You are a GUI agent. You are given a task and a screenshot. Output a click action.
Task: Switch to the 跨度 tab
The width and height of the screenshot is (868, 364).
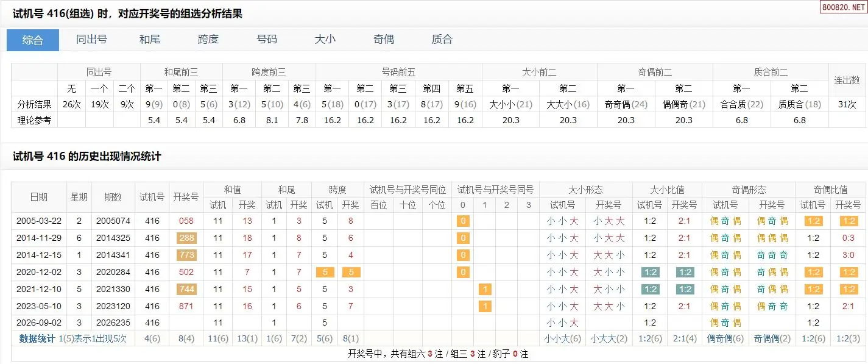[208, 40]
